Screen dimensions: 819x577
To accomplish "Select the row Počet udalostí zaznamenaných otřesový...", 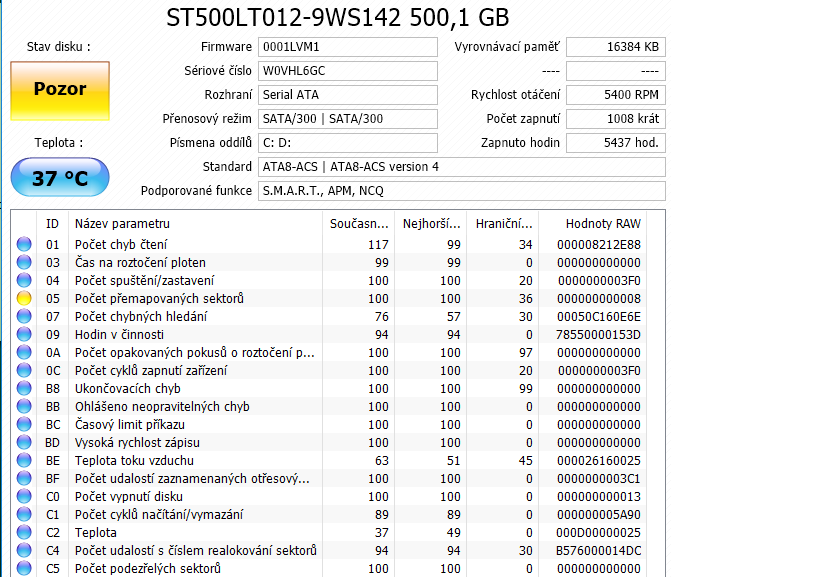I will pyautogui.click(x=331, y=478).
